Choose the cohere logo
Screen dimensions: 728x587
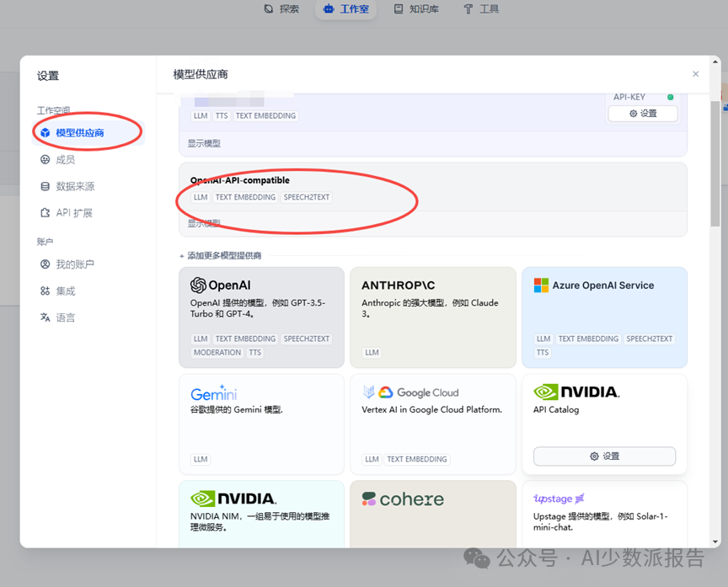(x=403, y=499)
